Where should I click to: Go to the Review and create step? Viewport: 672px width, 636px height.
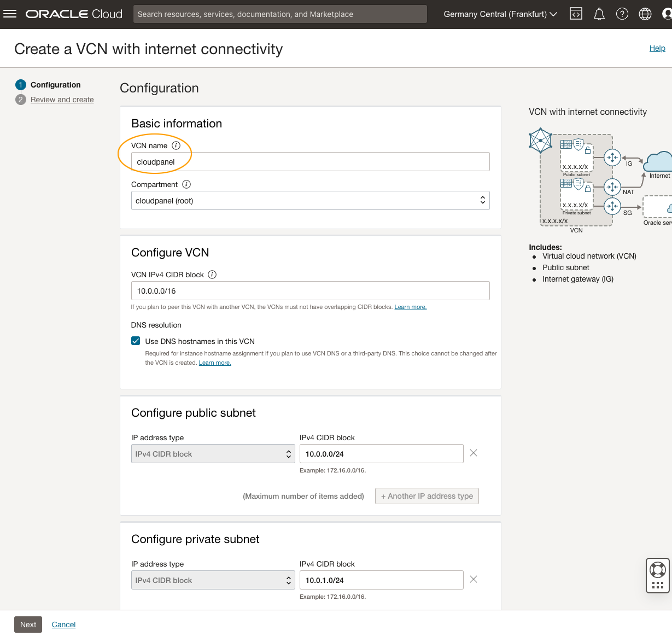[62, 100]
